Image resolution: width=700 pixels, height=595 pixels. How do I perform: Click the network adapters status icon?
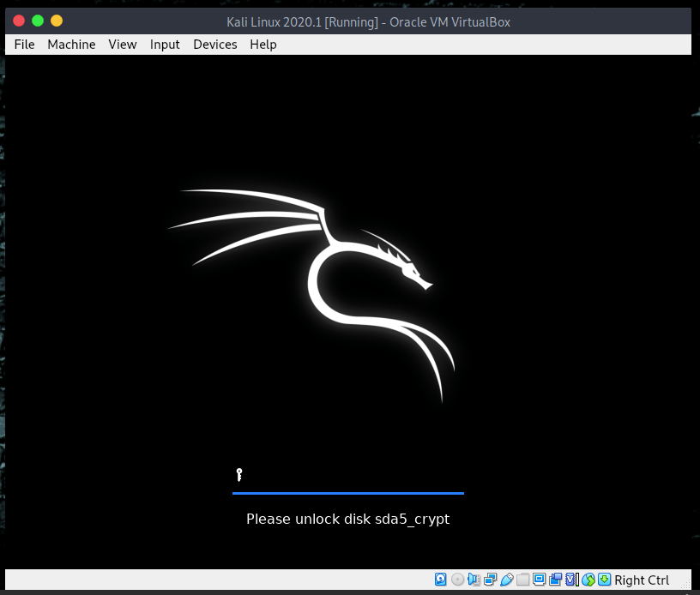[490, 580]
